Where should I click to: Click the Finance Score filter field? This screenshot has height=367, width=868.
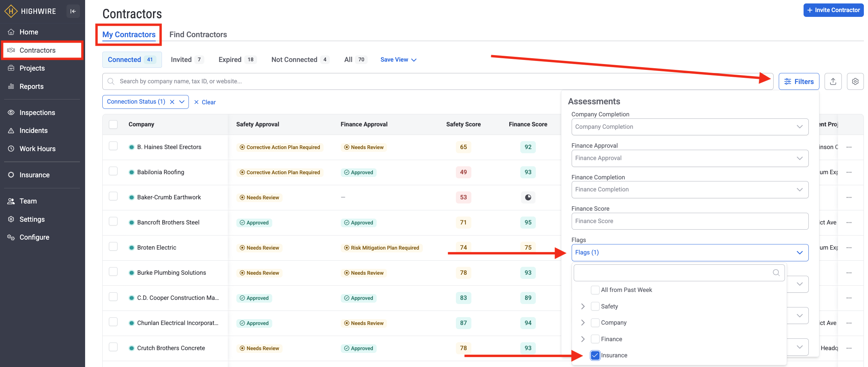click(690, 221)
